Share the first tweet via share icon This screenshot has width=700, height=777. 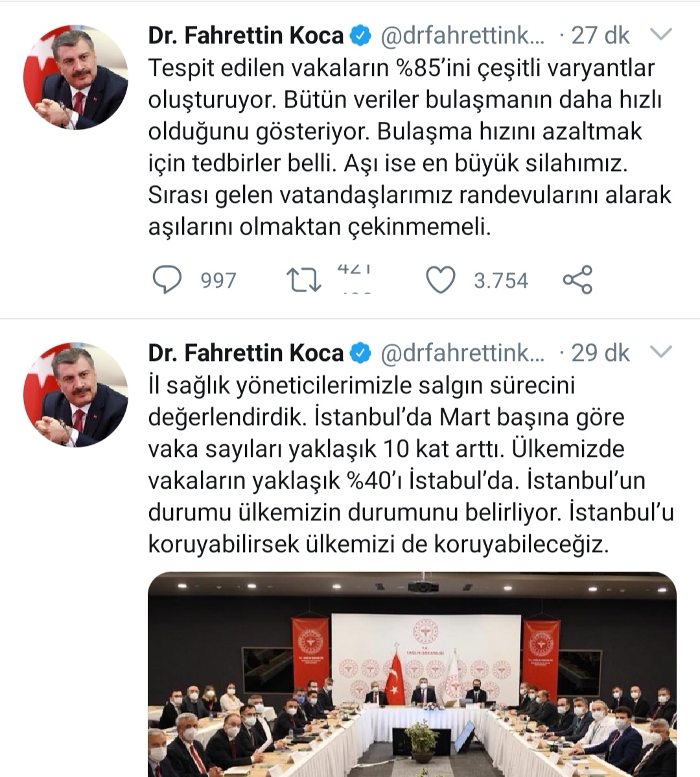point(577,280)
